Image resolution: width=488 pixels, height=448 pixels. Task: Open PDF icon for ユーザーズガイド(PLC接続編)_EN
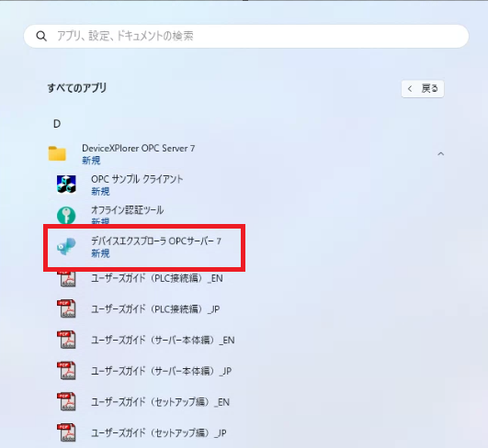(66, 278)
